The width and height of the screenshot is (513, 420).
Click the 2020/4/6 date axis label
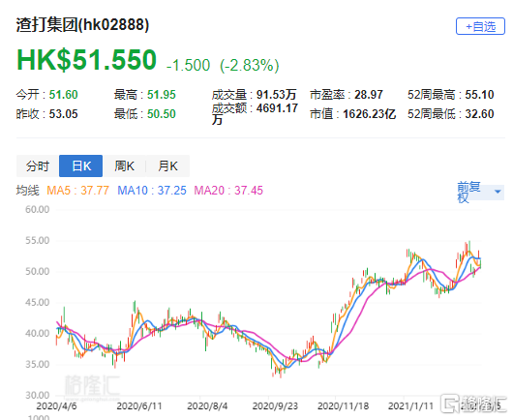56,406
